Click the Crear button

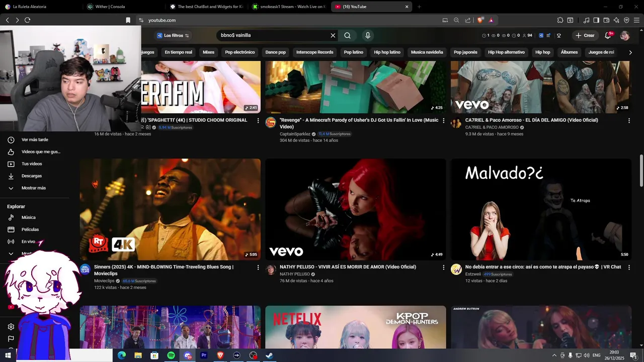pyautogui.click(x=585, y=35)
